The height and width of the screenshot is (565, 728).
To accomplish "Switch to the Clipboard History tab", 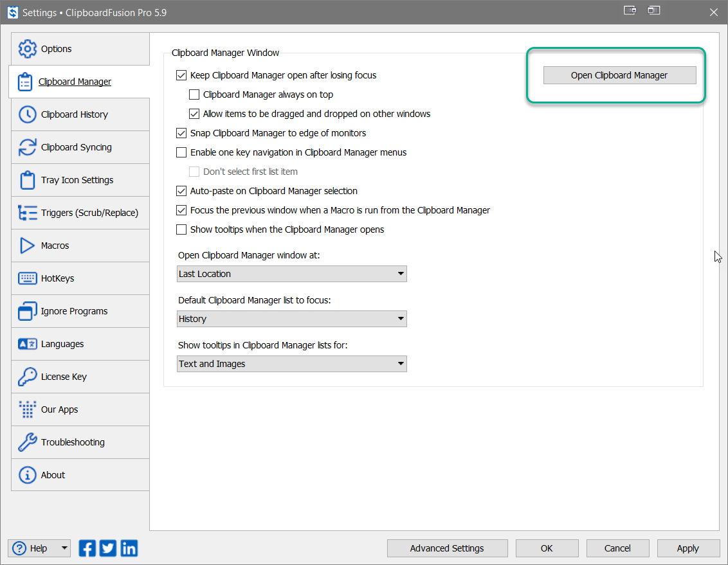I will click(x=80, y=114).
